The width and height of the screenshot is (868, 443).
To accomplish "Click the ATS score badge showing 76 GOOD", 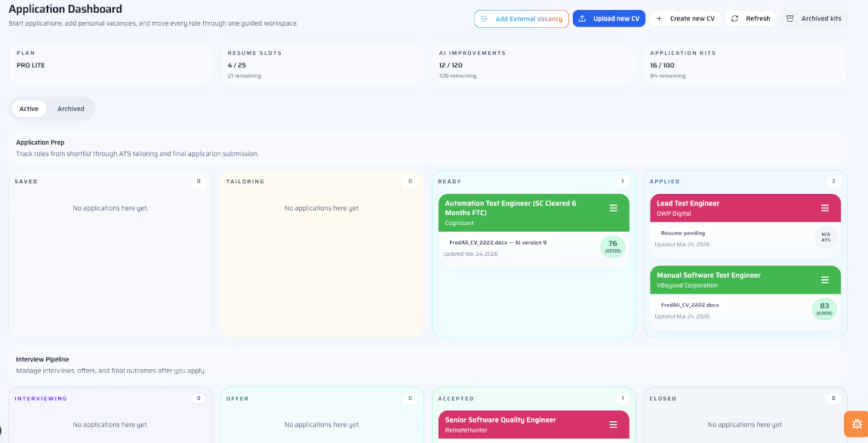I will (x=612, y=247).
